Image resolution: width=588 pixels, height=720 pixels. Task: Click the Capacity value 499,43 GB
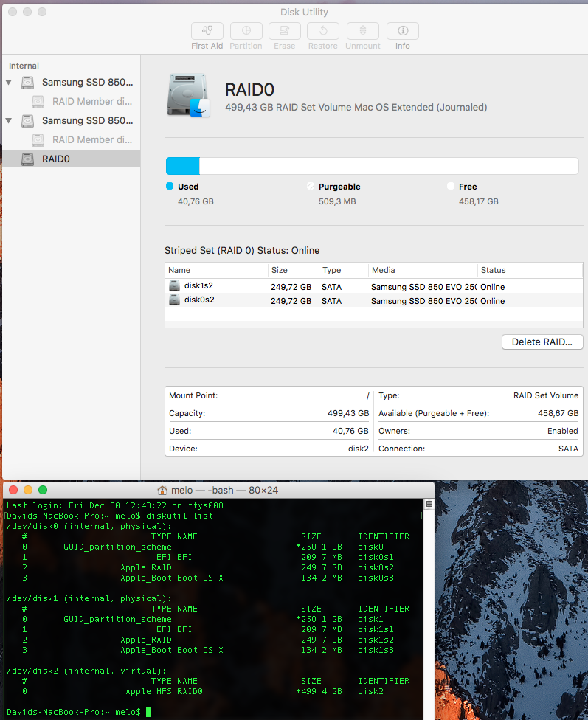[348, 413]
